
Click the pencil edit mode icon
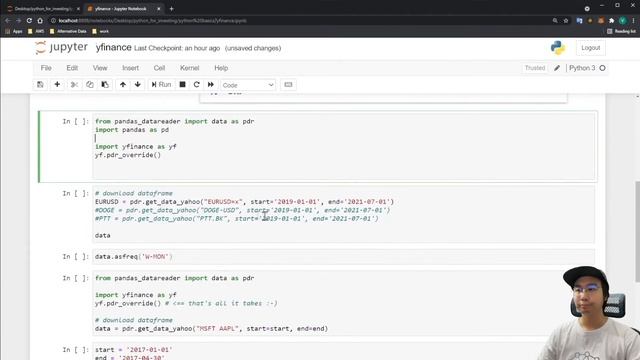(x=557, y=68)
